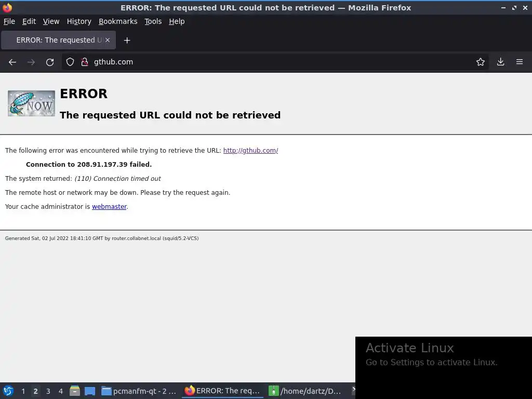This screenshot has height=399, width=532.
Task: Switch to virtual desktop 2
Action: coord(35,391)
